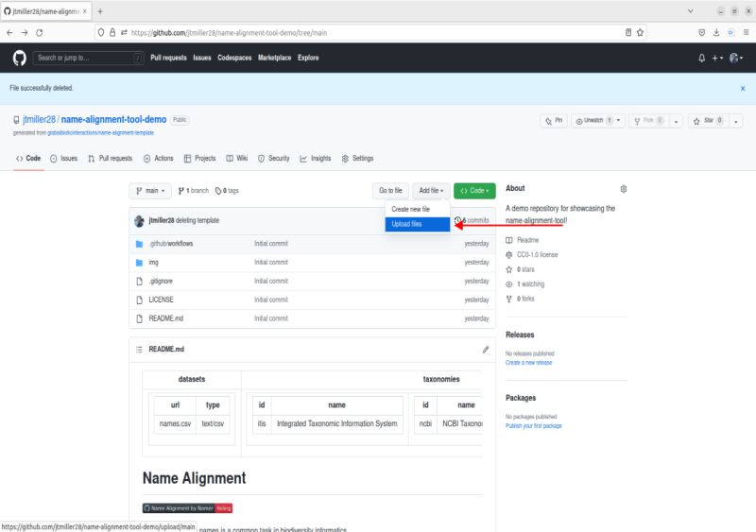
Task: Click the Pocket save icon in toolbar
Action: (701, 32)
